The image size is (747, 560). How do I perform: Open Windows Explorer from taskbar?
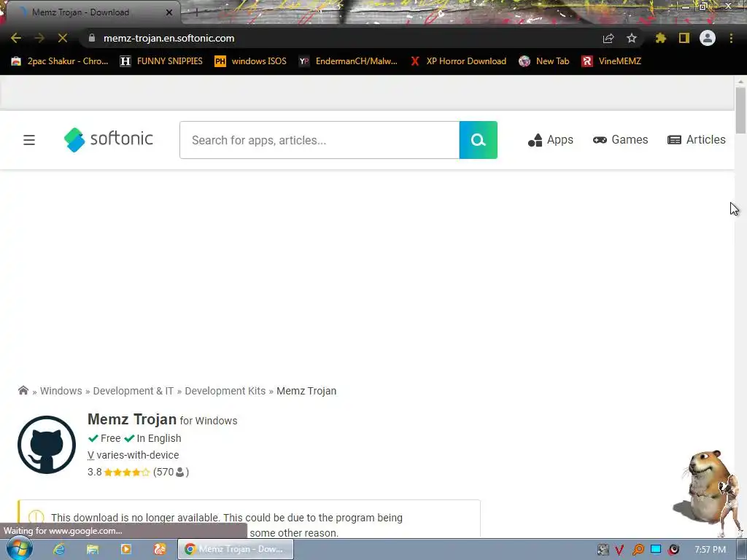click(93, 549)
